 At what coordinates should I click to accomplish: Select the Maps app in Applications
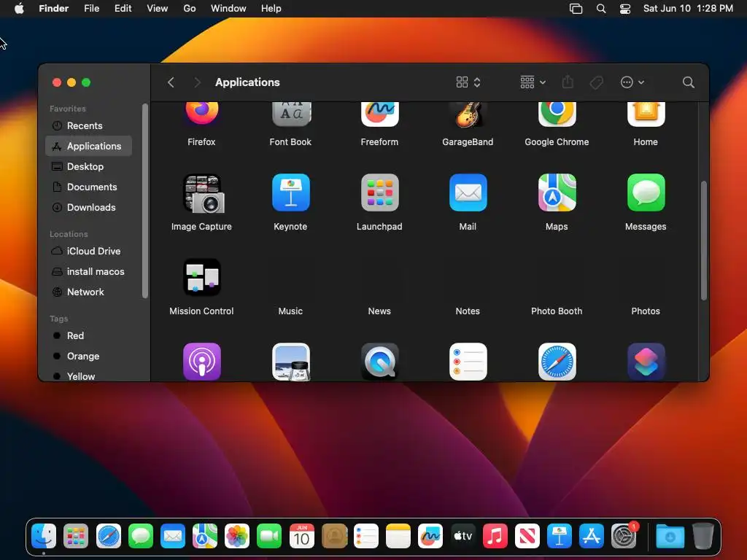point(557,192)
